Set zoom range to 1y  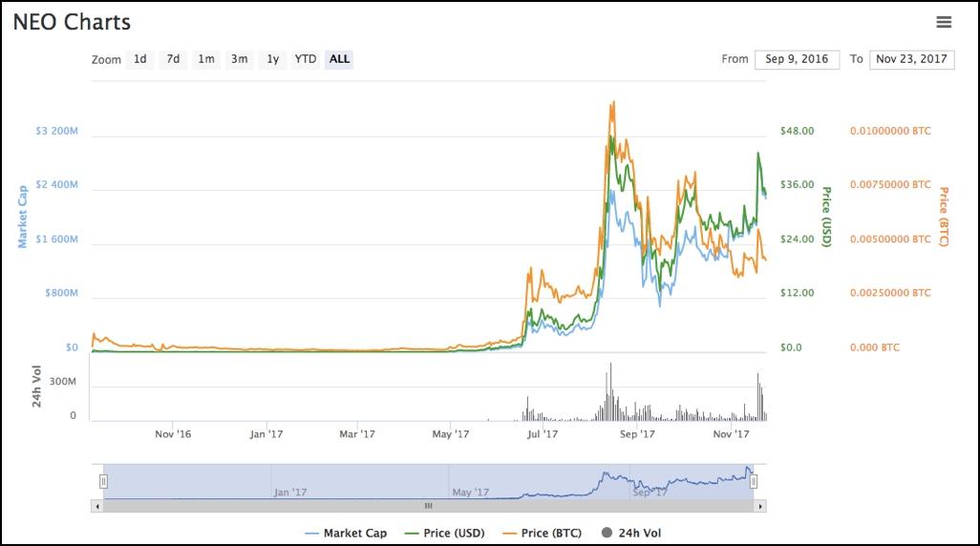272,59
